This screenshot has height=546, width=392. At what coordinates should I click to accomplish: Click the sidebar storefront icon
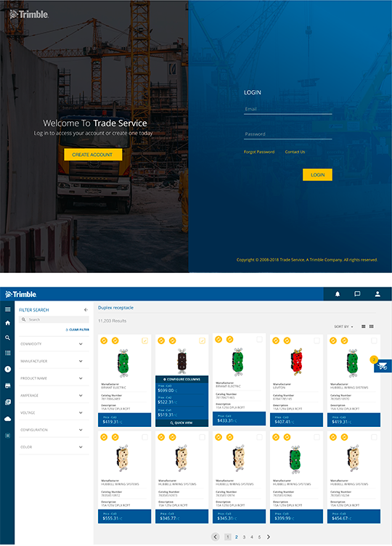click(8, 386)
